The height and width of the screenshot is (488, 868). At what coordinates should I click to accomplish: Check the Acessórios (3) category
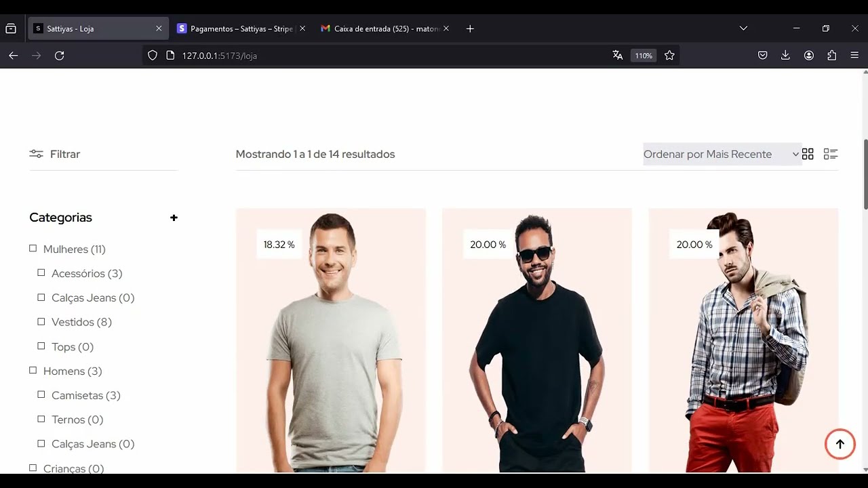point(41,273)
